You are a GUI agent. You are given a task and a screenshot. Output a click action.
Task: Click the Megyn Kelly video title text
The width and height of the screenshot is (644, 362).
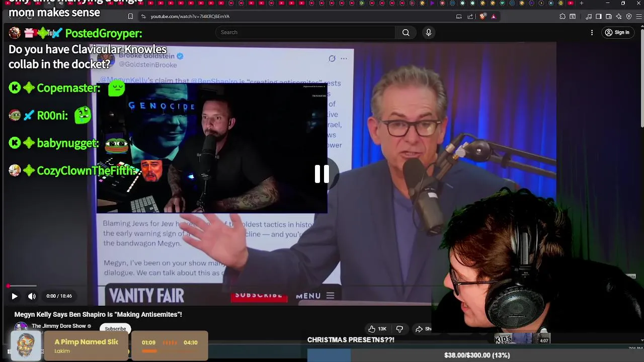[x=98, y=314]
